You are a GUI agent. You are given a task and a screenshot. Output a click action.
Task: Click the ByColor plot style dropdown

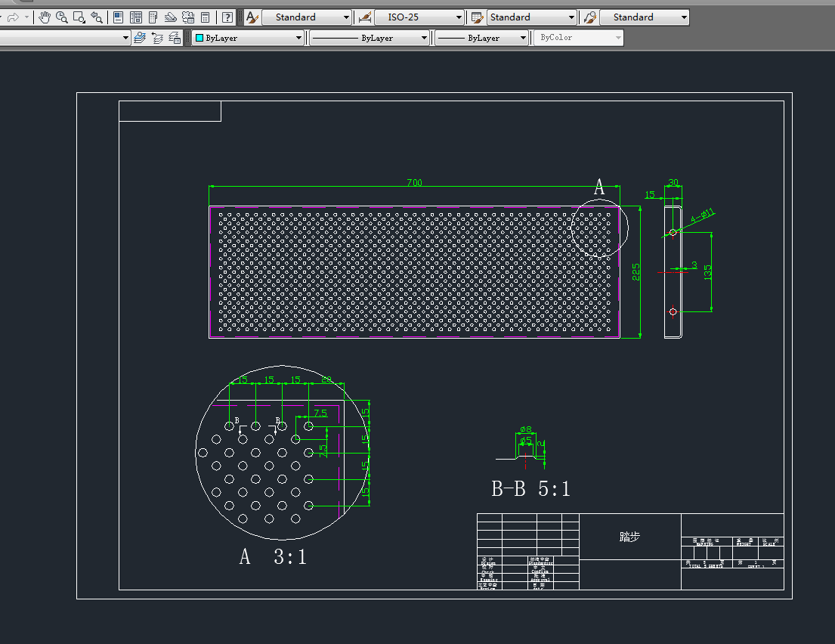tap(579, 38)
